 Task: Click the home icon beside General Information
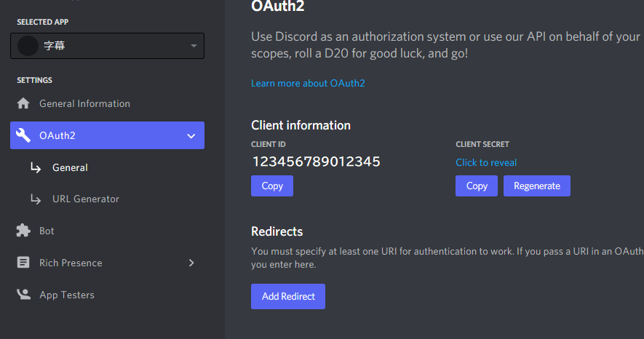[x=23, y=103]
